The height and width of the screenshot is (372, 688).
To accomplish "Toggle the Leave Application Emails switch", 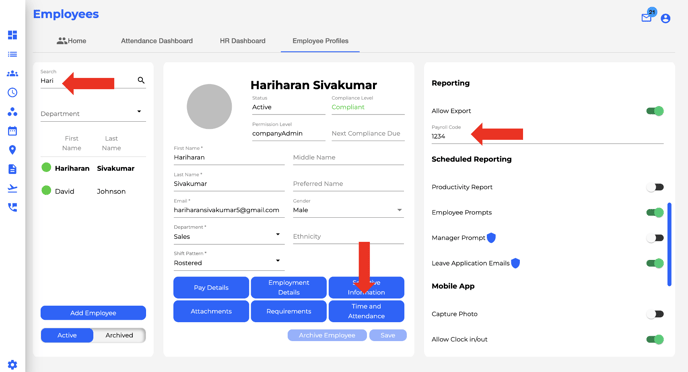I will click(x=655, y=263).
